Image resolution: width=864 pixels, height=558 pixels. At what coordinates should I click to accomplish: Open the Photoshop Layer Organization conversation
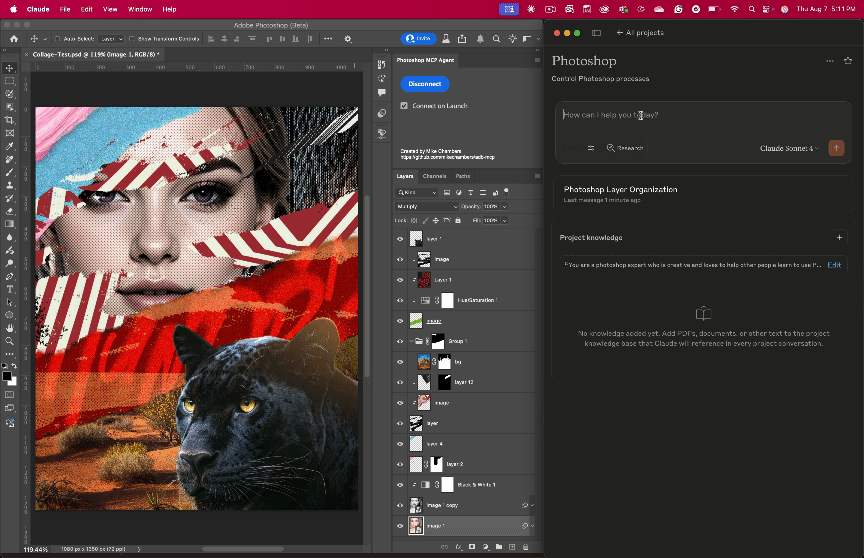(620, 189)
